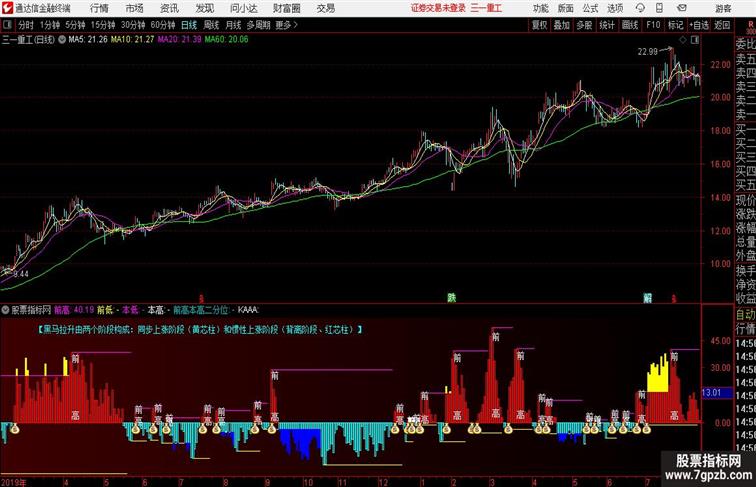The image size is (756, 487).
Task: Click the 2019年 date axis label
Action: coord(14,482)
